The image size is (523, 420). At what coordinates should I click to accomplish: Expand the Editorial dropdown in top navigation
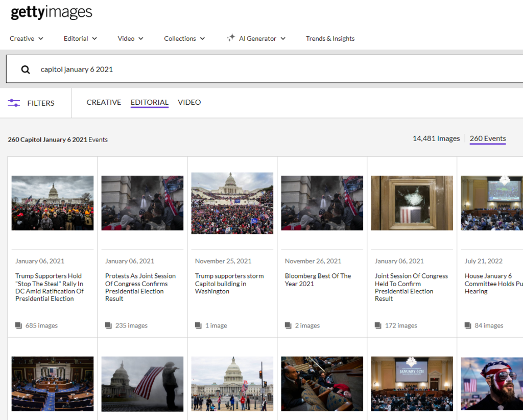click(x=80, y=38)
